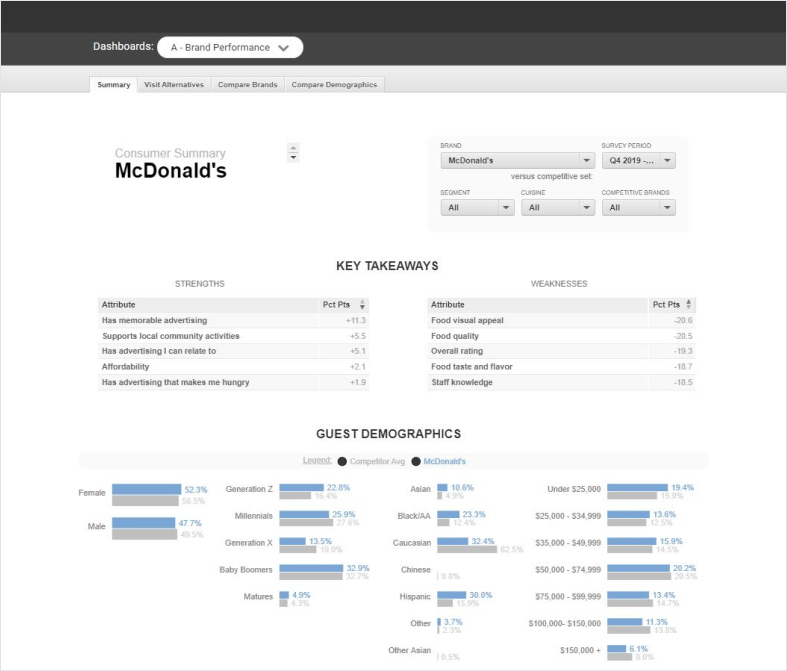Click the up arrow beside Consumer Summary

[294, 148]
